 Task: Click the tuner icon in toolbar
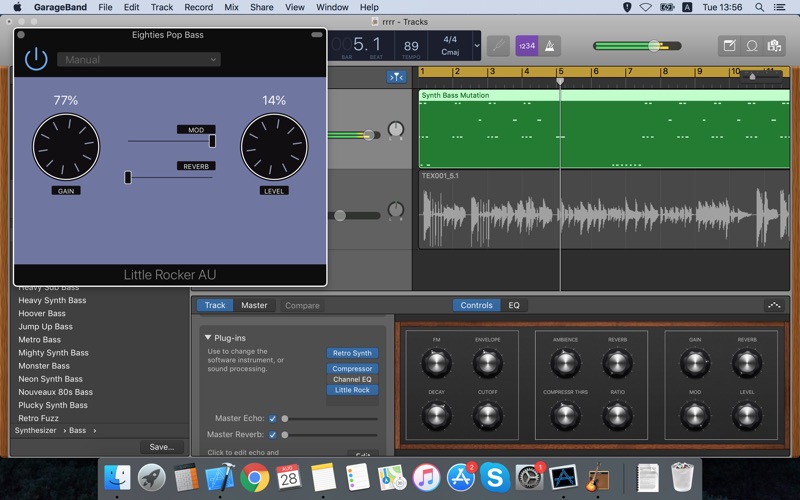[x=498, y=46]
